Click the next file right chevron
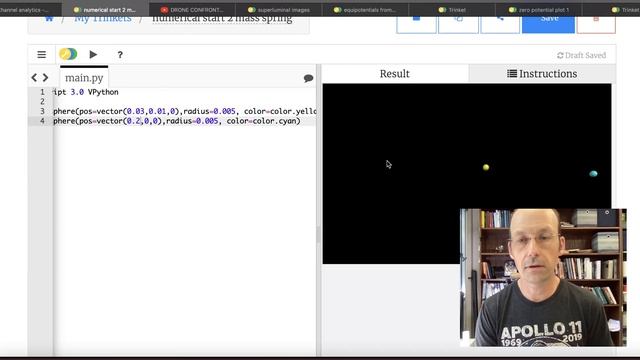The height and width of the screenshot is (360, 640). (x=45, y=78)
